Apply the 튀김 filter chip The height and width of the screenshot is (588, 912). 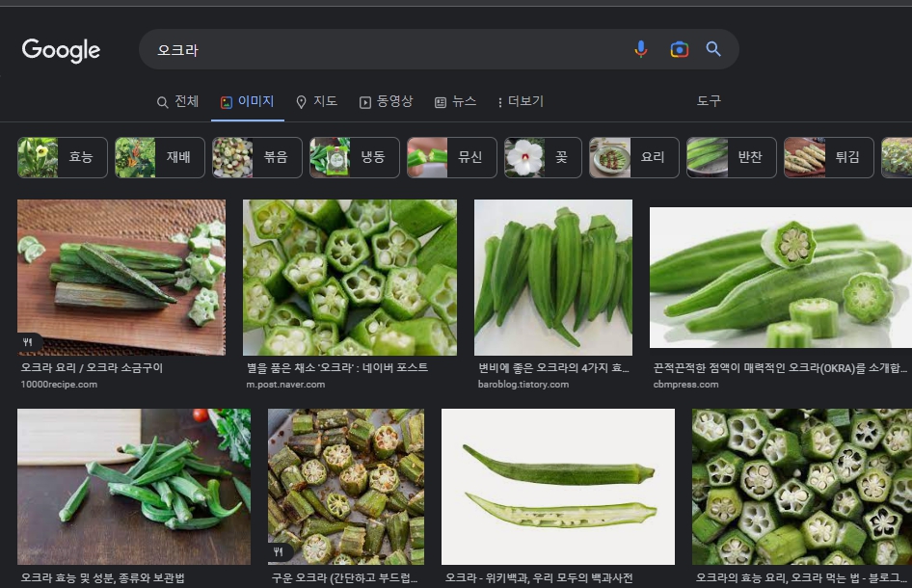click(x=828, y=157)
